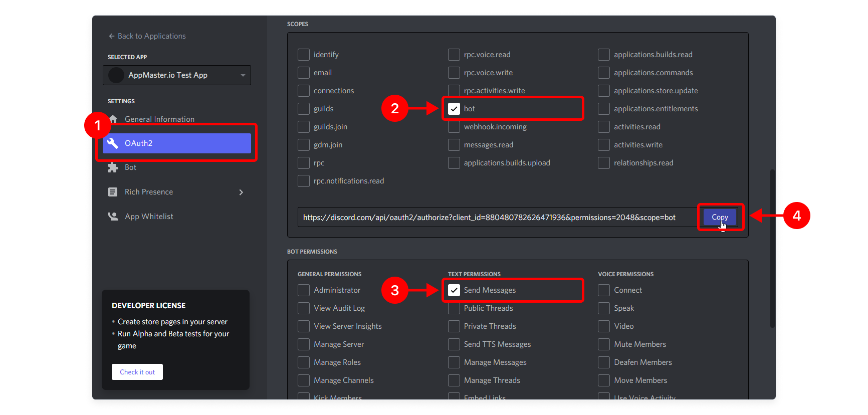Click the page vertical scrollbar

(x=772, y=249)
